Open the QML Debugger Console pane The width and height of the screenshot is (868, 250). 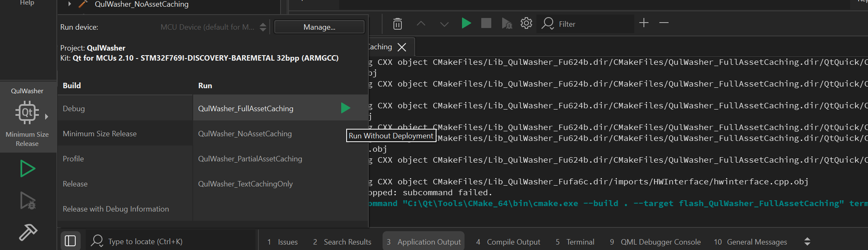(x=655, y=242)
